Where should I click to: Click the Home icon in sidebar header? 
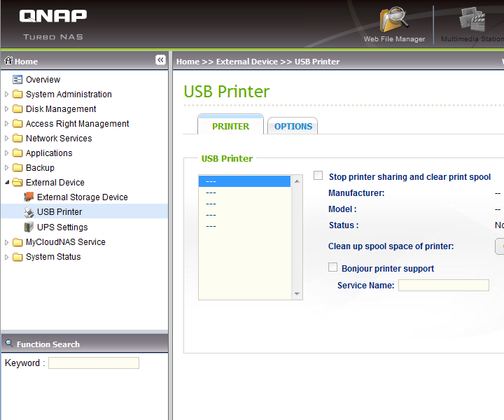point(9,61)
